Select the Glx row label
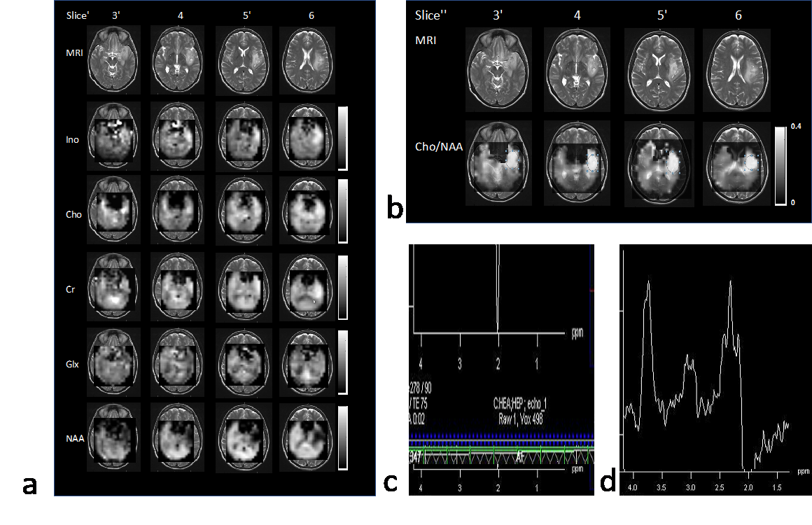 pyautogui.click(x=70, y=363)
